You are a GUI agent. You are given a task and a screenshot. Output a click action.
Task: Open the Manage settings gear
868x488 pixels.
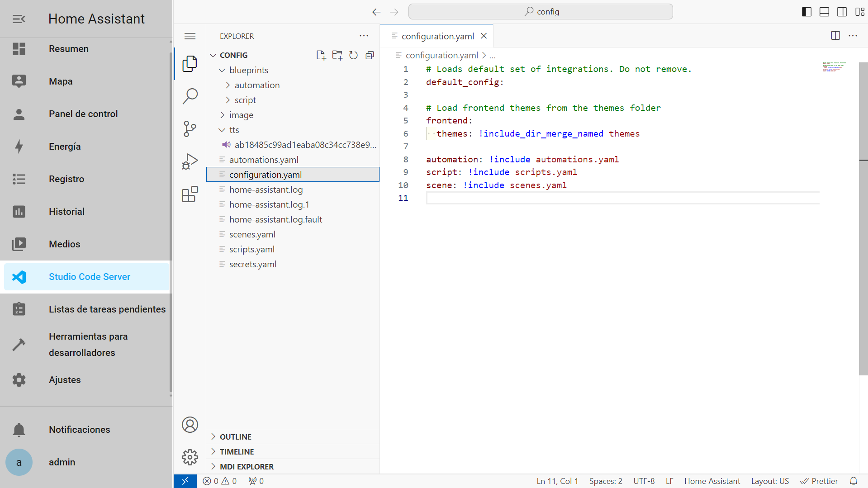(190, 457)
